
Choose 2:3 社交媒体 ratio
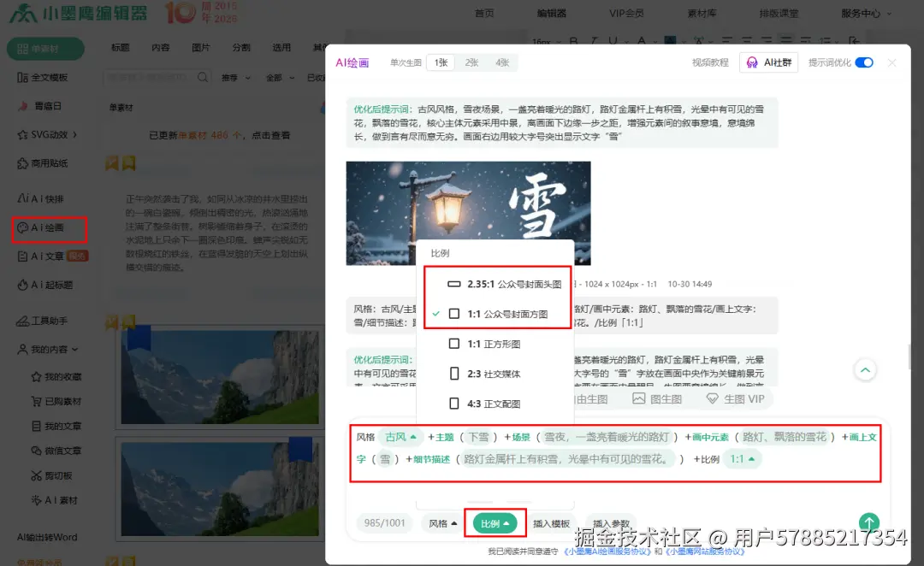(x=495, y=374)
